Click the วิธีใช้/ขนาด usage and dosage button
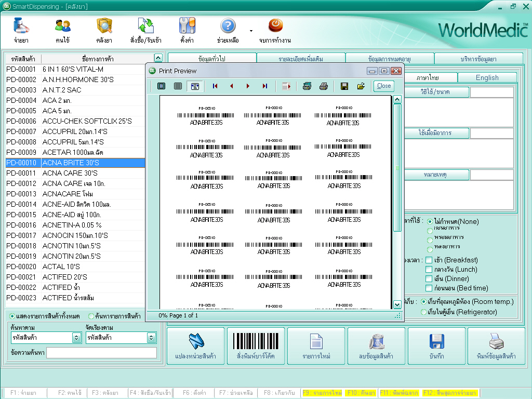Viewport: 532px width, 399px height. pyautogui.click(x=436, y=92)
